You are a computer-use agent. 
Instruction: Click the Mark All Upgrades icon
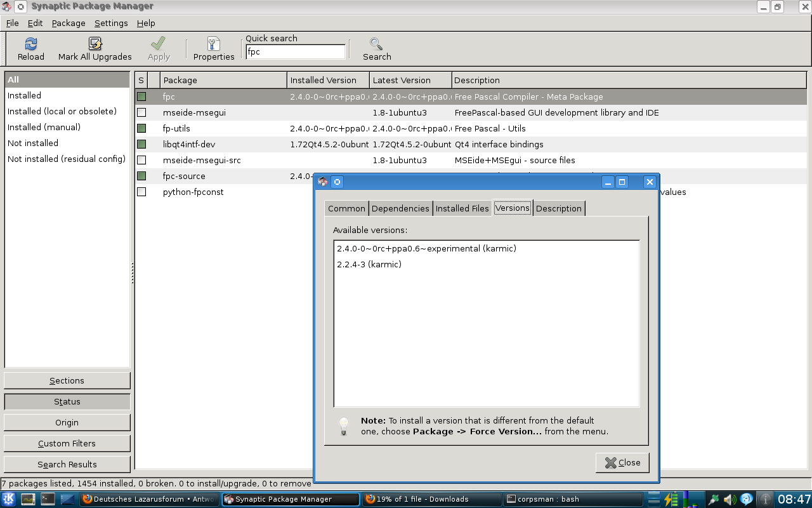(x=95, y=44)
